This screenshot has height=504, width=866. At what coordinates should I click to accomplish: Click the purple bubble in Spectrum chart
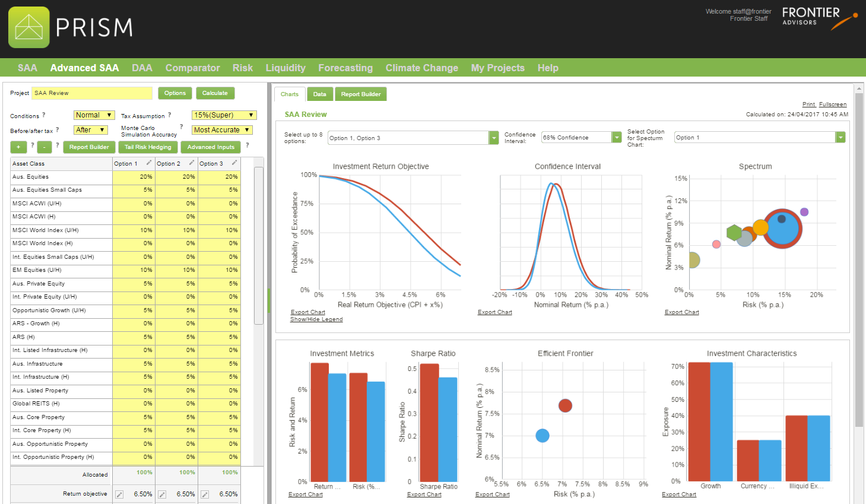(x=804, y=212)
